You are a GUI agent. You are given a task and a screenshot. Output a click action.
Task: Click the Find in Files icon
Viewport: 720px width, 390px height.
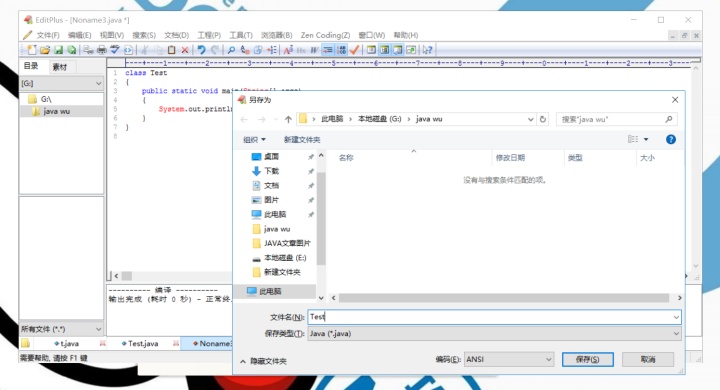pyautogui.click(x=258, y=50)
